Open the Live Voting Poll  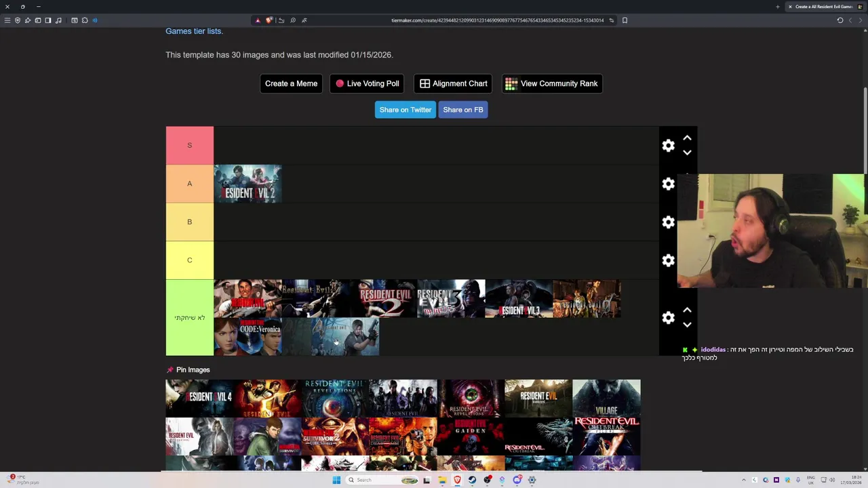click(368, 83)
